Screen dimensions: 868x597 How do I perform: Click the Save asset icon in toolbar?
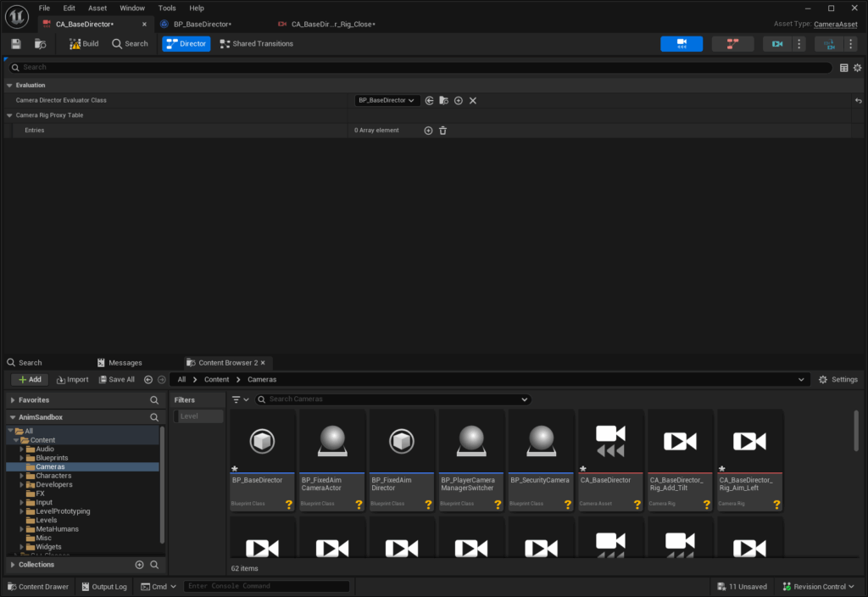pos(16,44)
